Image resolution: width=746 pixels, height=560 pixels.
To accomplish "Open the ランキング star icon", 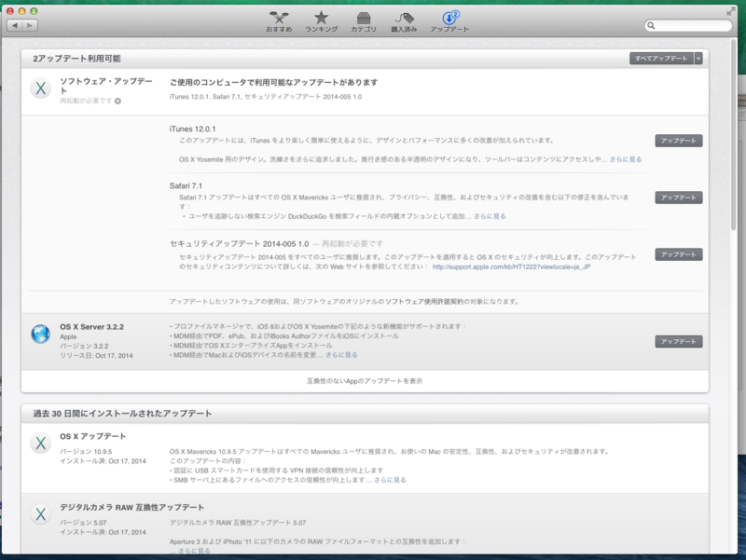I will click(321, 21).
